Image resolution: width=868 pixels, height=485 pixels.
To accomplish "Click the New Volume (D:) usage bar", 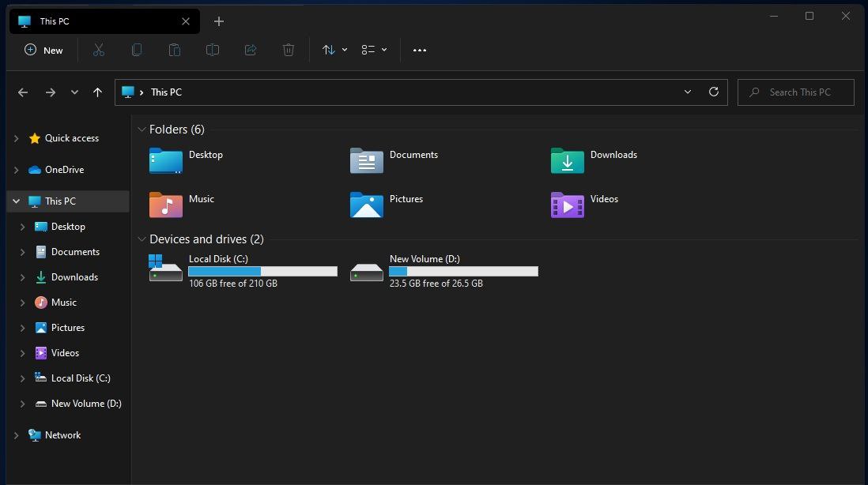I will pyautogui.click(x=464, y=271).
